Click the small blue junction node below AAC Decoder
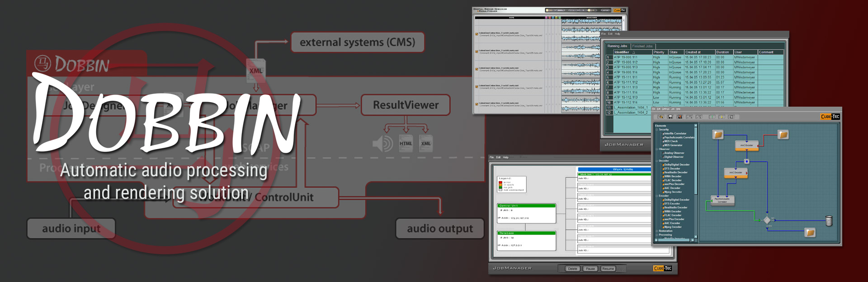The width and height of the screenshot is (868, 282). [x=746, y=161]
